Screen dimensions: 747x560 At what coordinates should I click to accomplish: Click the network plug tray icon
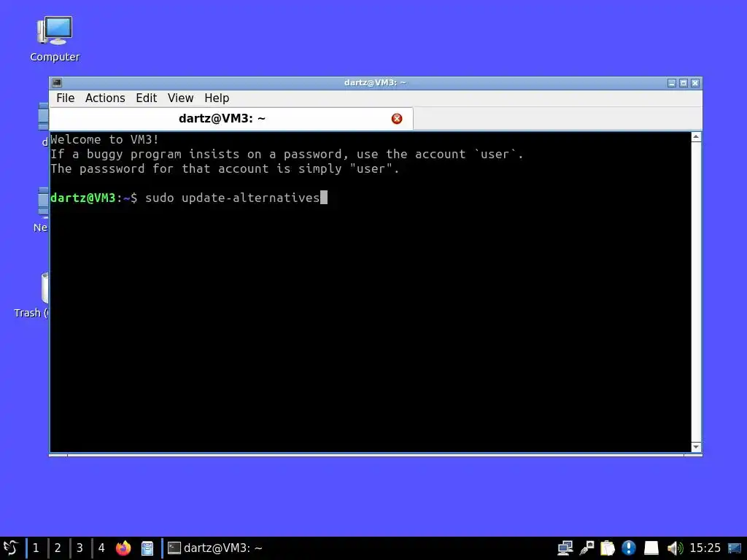point(587,548)
